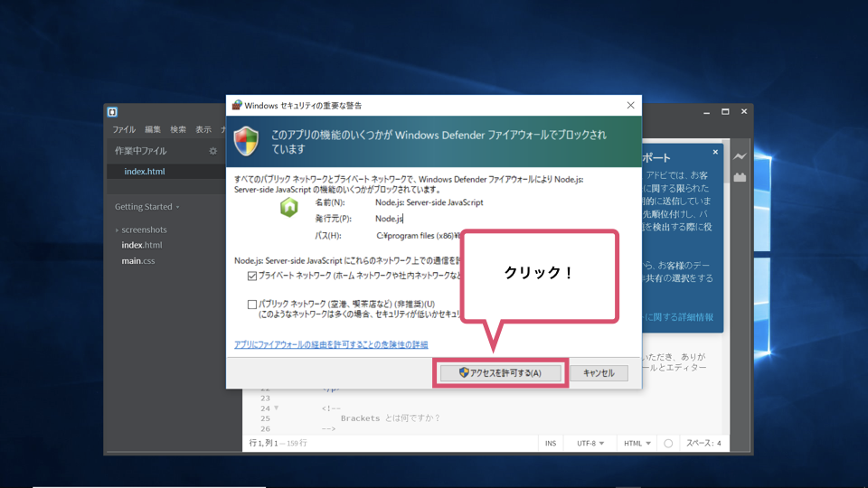Open the ファイル menu in Brackets

pos(124,129)
